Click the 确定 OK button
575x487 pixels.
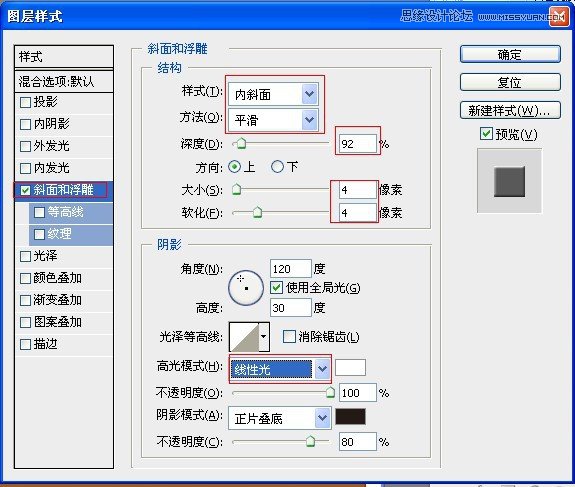click(510, 54)
